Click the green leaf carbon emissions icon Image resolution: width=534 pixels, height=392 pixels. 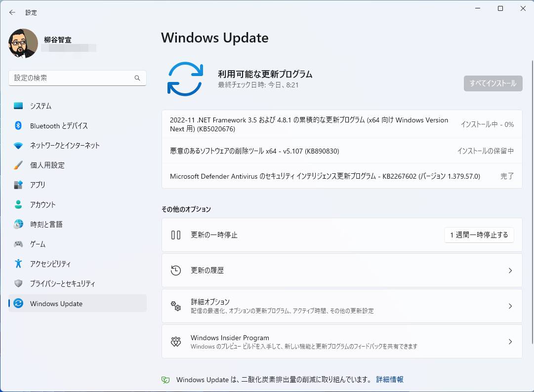point(165,380)
